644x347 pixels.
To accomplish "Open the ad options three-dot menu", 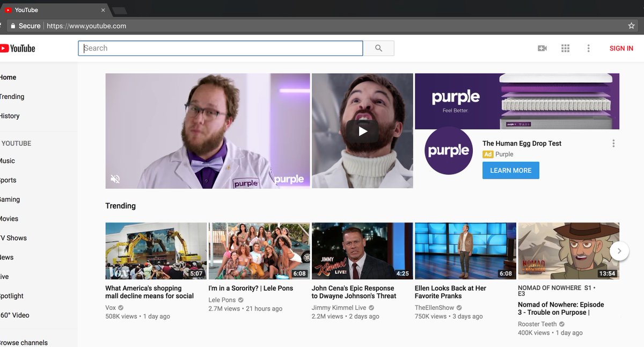I will (613, 143).
